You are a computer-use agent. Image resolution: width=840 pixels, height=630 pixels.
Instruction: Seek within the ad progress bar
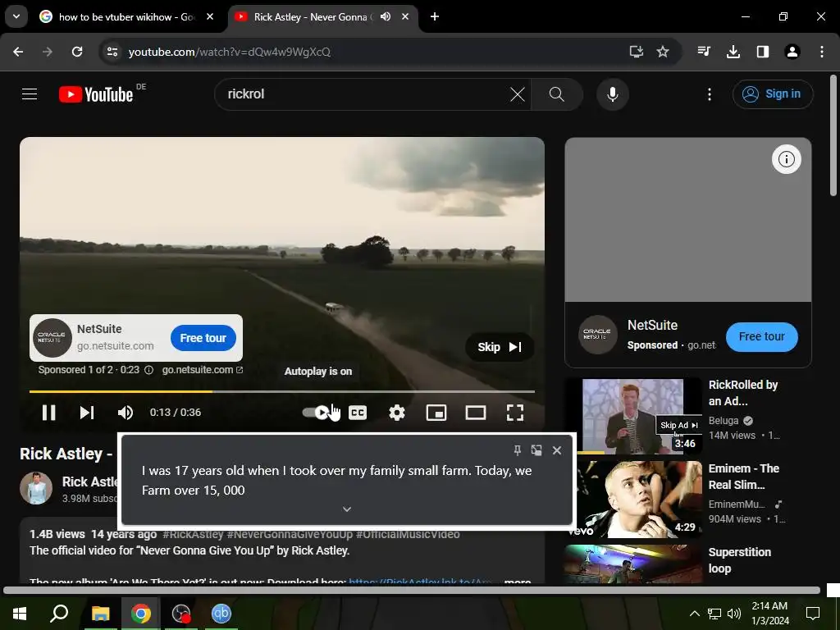tap(282, 391)
